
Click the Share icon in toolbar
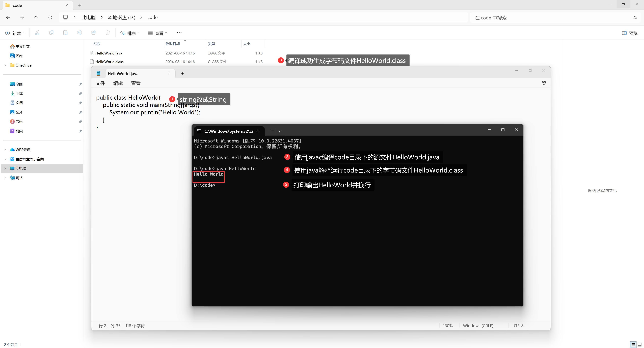(94, 33)
